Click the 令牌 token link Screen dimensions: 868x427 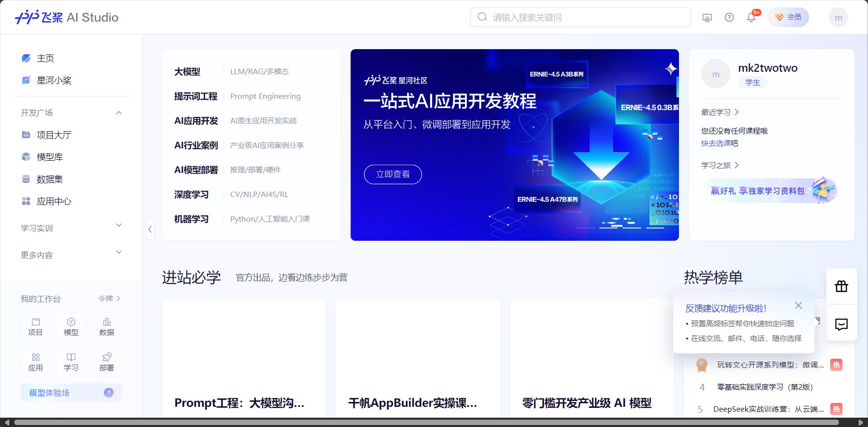coord(109,298)
